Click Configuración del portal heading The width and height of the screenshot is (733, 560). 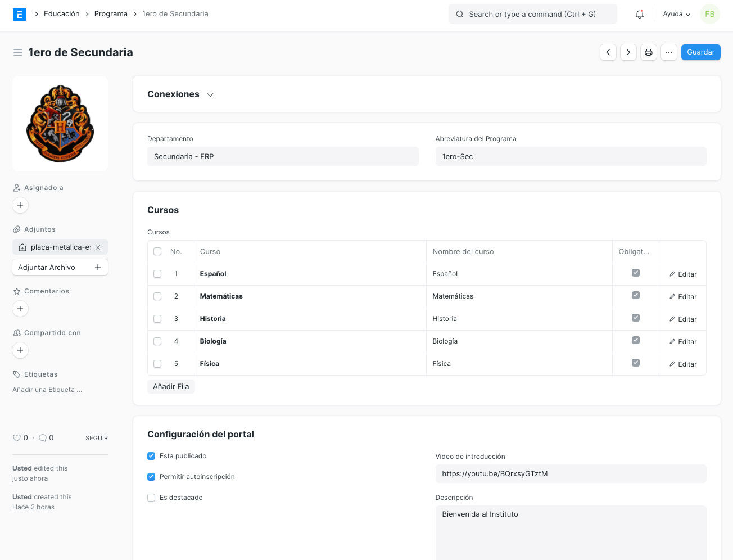(201, 434)
